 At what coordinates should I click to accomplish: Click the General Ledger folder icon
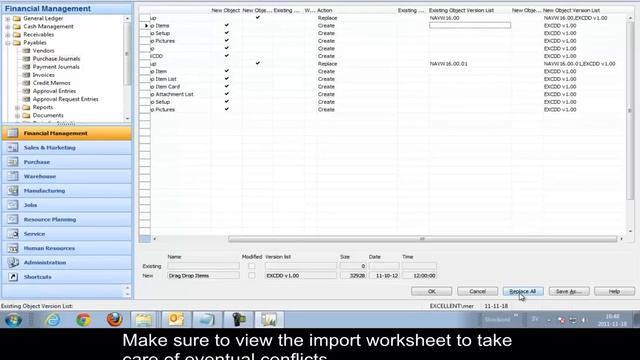point(17,18)
